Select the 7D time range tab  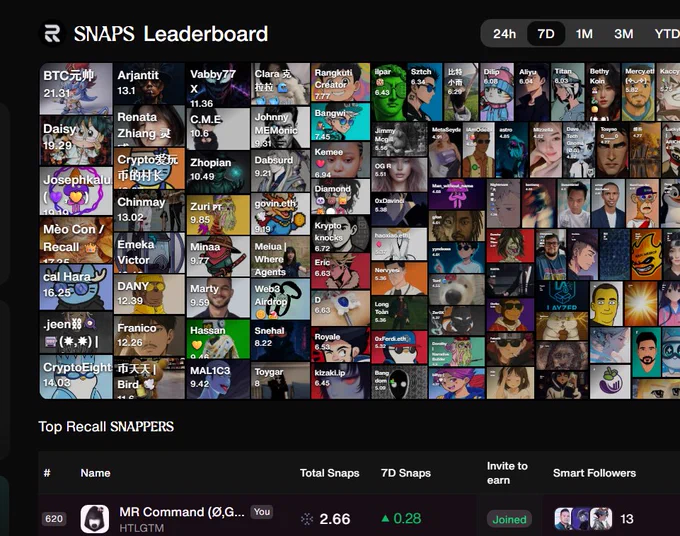click(x=546, y=33)
